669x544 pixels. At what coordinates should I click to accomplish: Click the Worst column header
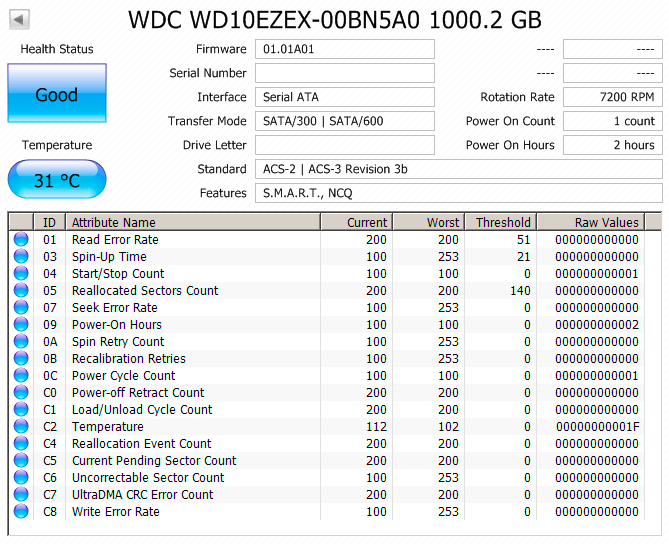tap(429, 222)
